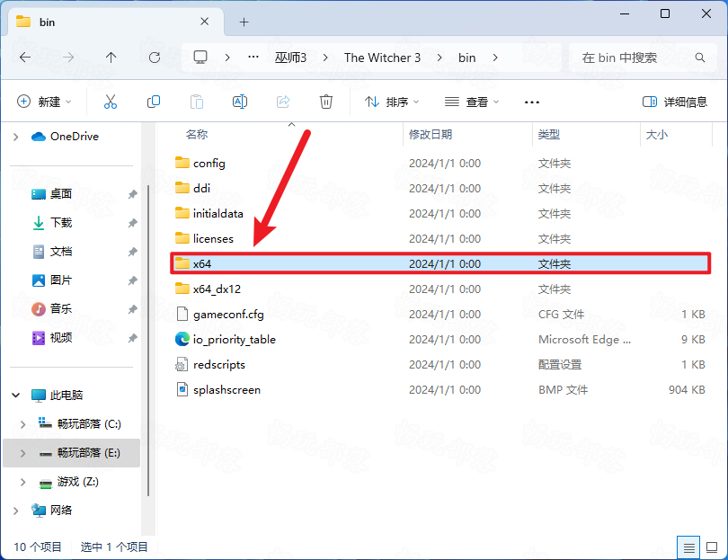728x560 pixels.
Task: Go back with the left arrow
Action: point(25,58)
